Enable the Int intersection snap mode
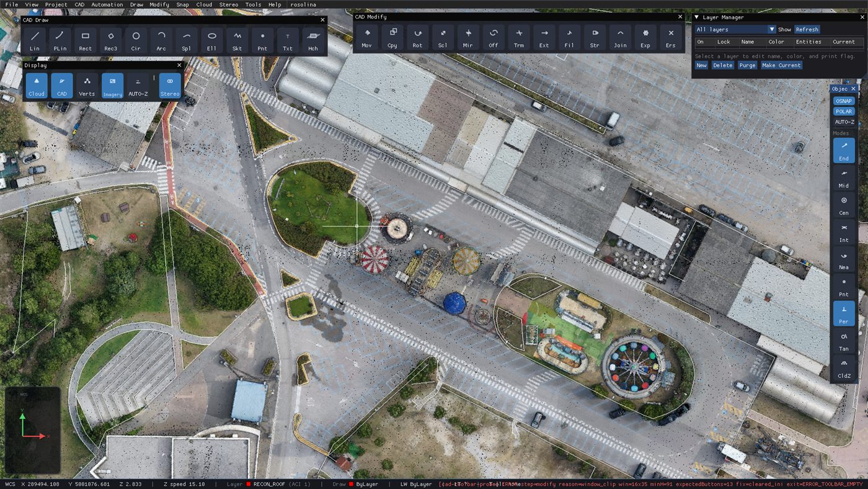This screenshot has height=489, width=868. pos(844,232)
